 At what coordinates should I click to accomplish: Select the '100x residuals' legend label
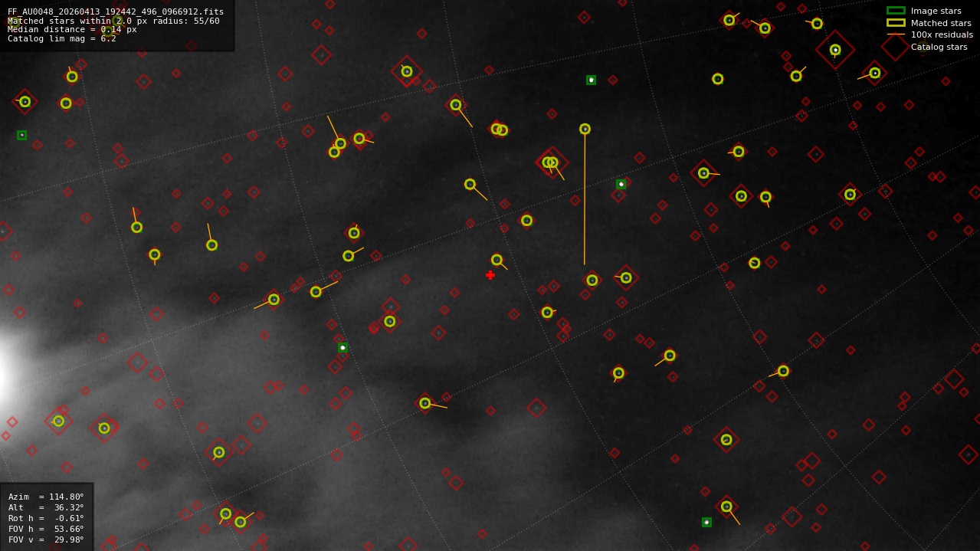(x=942, y=34)
